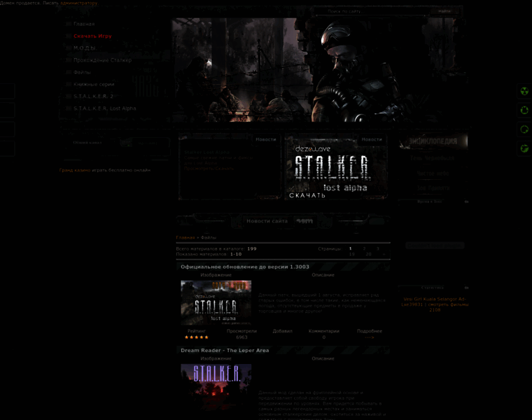Screen dimensions: 532x420
Task: Click the '199' total materials count
Action: 252,248
